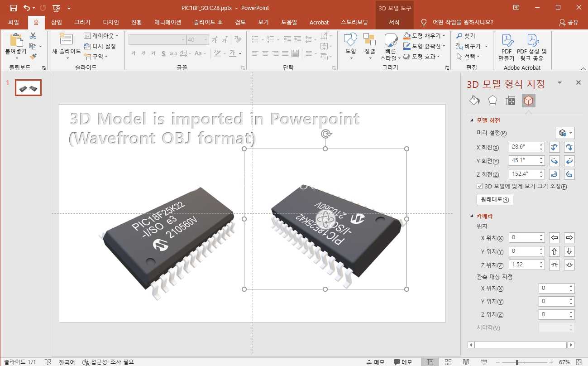This screenshot has height=366, width=588.
Task: Open the Shape Fill (도형 채우기) dropdown
Action: pyautogui.click(x=425, y=36)
